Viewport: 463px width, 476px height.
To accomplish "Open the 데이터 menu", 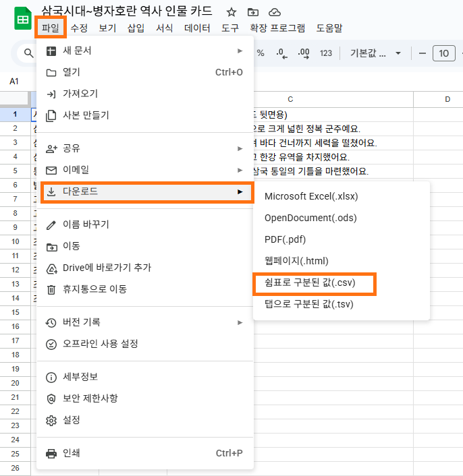I will click(197, 28).
